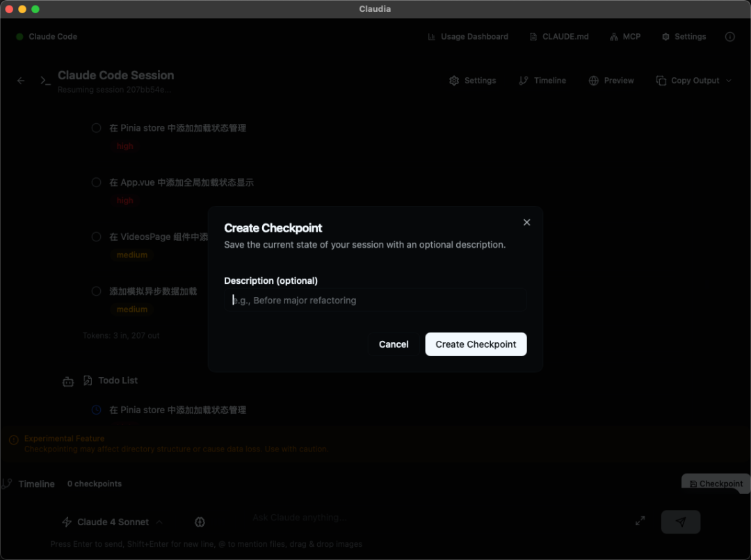Open the Claude 4 Sonnet model picker
The width and height of the screenshot is (751, 560).
113,522
